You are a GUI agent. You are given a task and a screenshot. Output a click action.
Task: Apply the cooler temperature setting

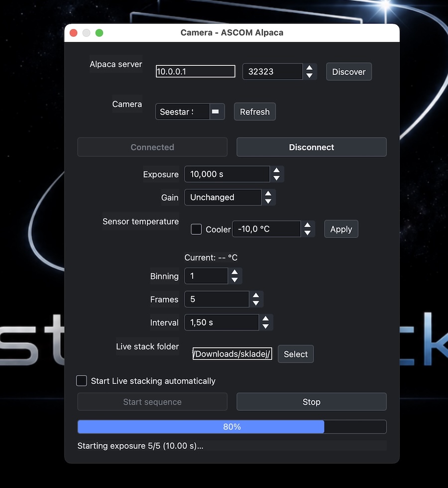point(341,229)
